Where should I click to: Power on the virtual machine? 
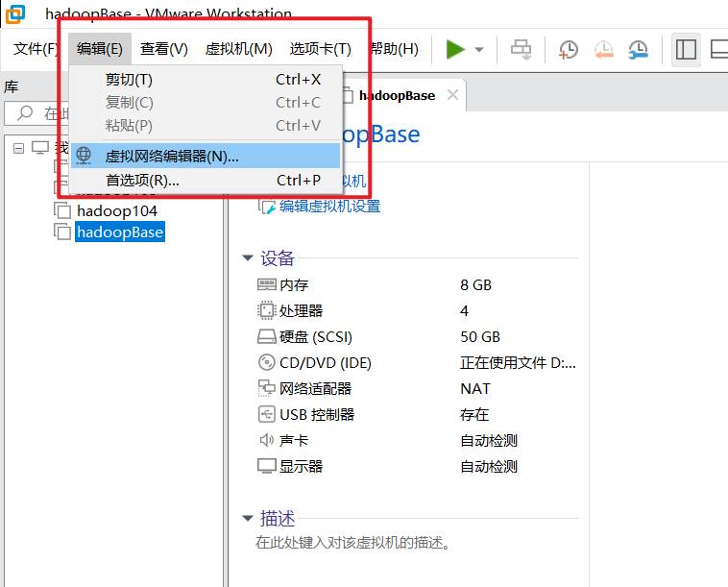click(x=455, y=49)
